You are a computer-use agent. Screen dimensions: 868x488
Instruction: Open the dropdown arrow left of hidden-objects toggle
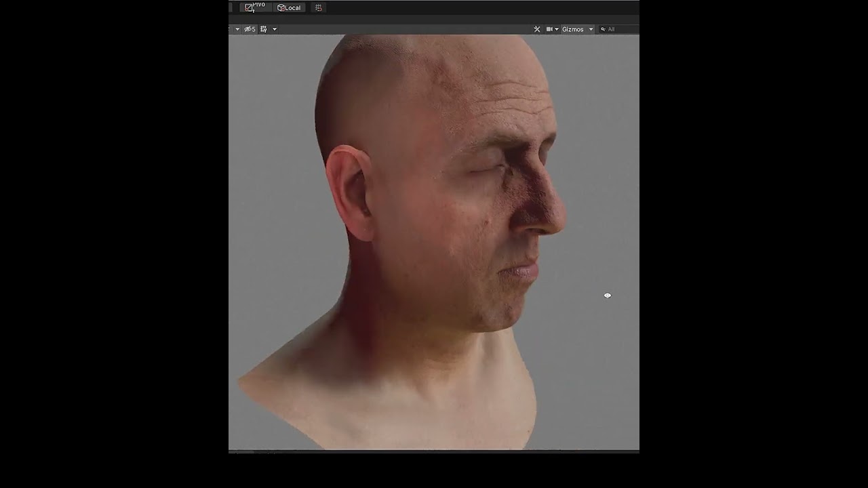coord(237,29)
